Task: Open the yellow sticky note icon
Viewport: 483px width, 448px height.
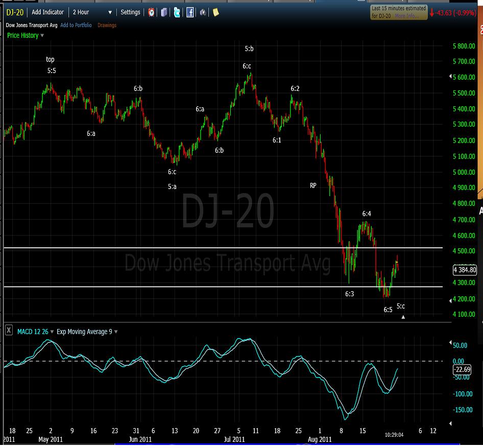Action: [215, 12]
